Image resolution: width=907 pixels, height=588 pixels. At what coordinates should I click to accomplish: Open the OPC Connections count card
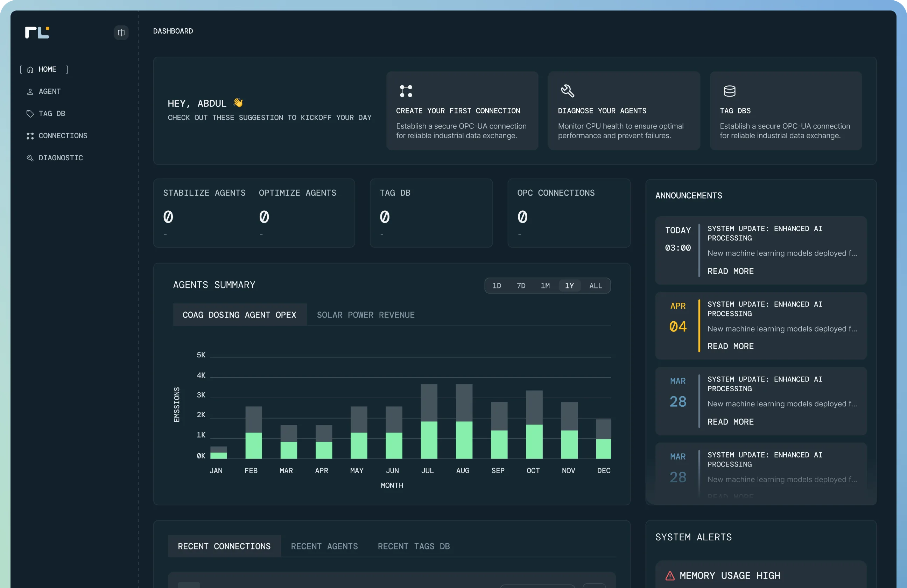pyautogui.click(x=569, y=213)
